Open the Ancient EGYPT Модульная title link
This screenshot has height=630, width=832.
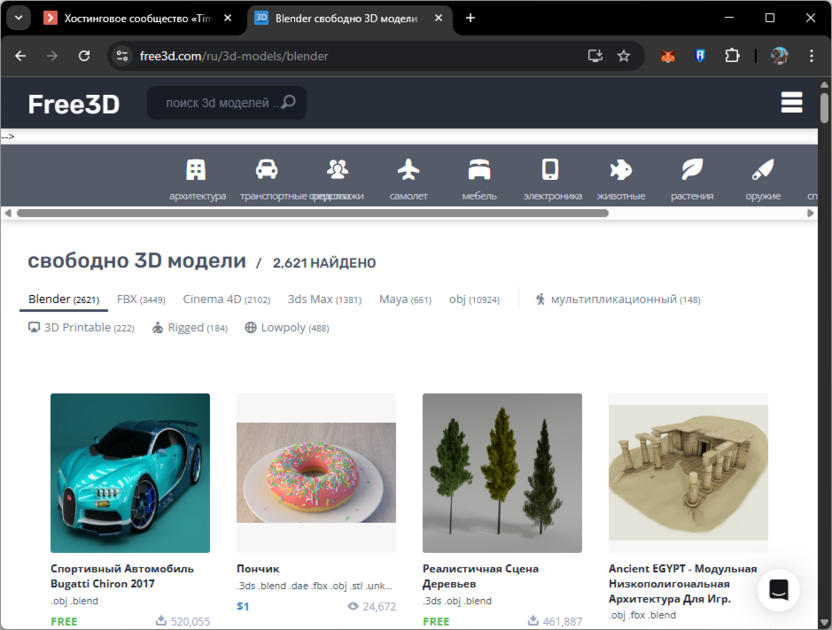pyautogui.click(x=682, y=583)
